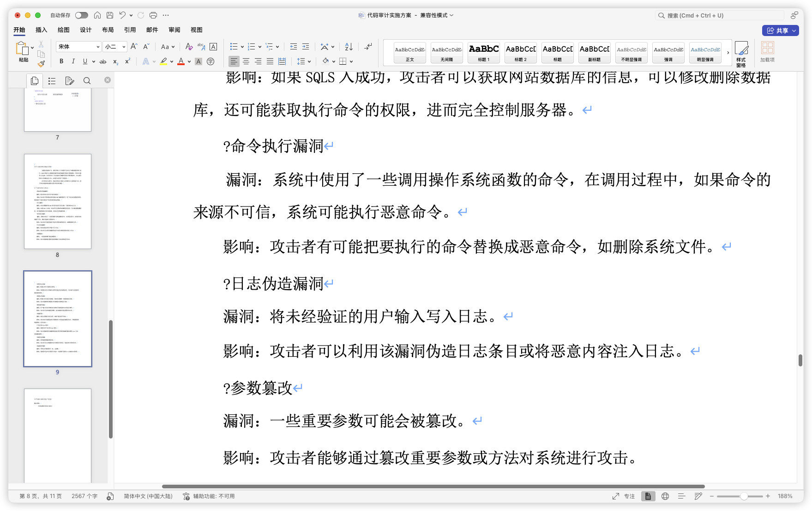This screenshot has height=511, width=812.
Task: Switch to Web Layout view
Action: [x=665, y=496]
